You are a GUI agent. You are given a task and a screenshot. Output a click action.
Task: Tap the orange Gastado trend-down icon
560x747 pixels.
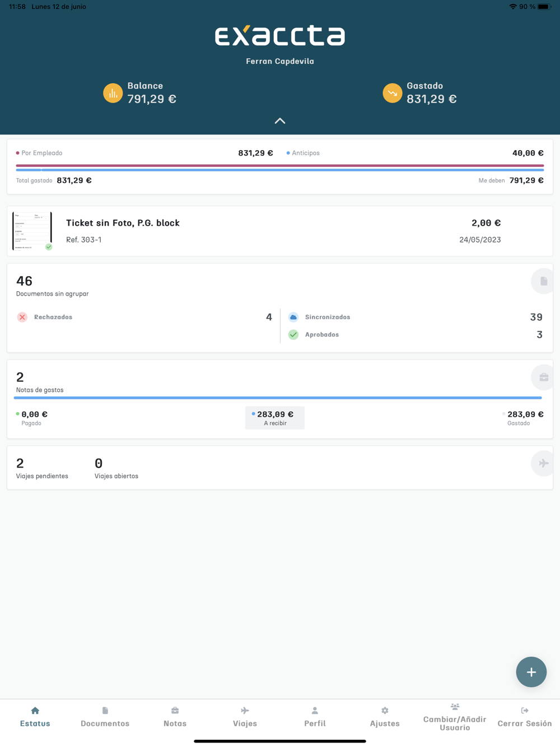pos(392,93)
